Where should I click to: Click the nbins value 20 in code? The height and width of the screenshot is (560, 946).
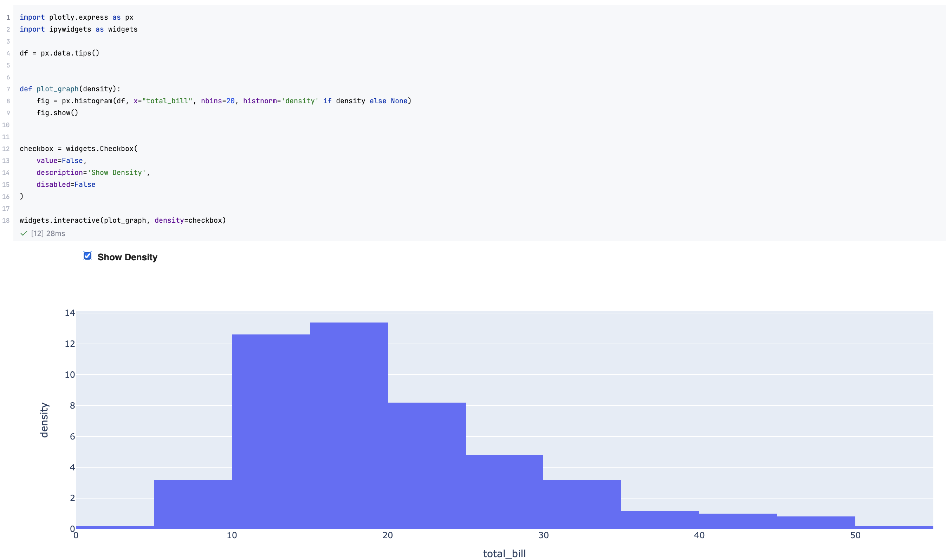tap(230, 101)
